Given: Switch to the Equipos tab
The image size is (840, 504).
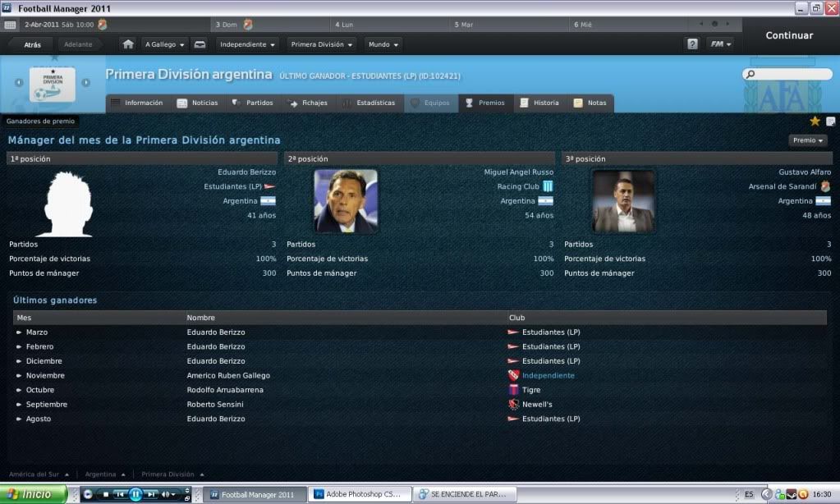Looking at the screenshot, I should pos(431,103).
